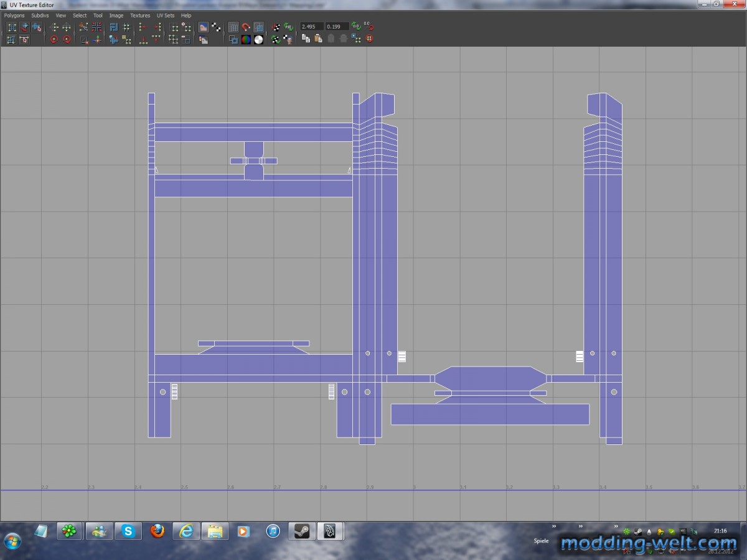Viewport: 747px width, 560px height.
Task: Click the Paste UVs clipboard icon
Action: pyautogui.click(x=318, y=39)
